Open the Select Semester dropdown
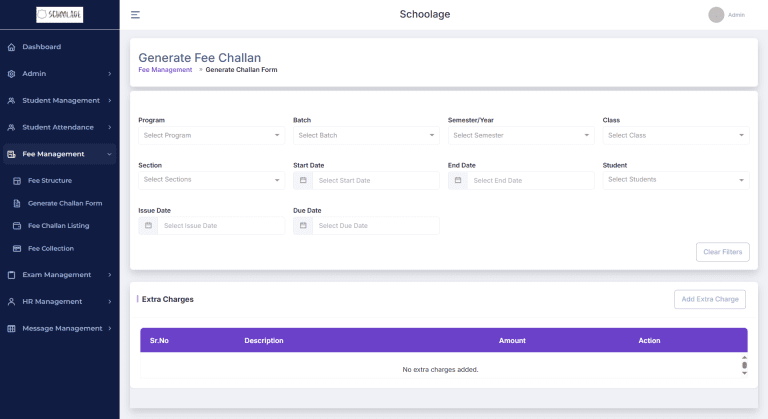The height and width of the screenshot is (419, 768). point(521,135)
